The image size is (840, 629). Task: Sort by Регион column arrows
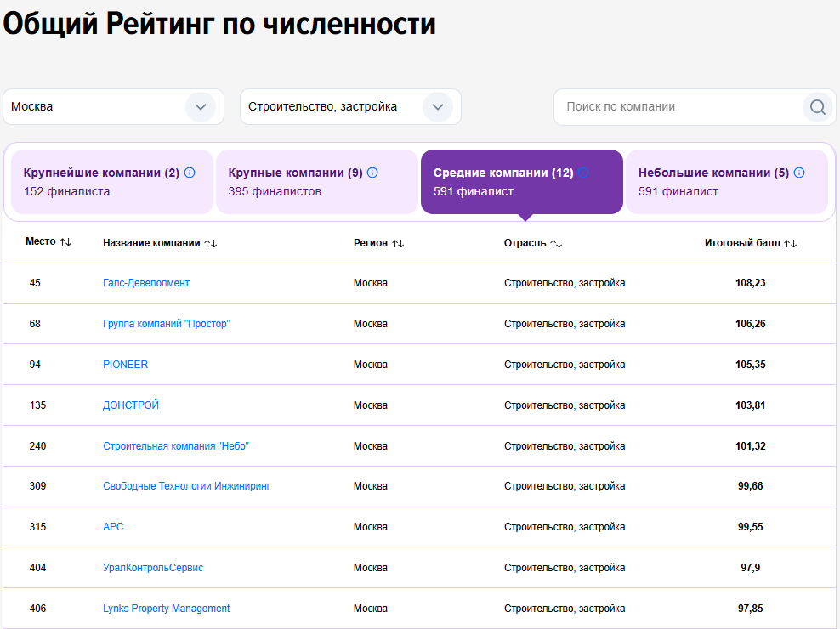[398, 243]
